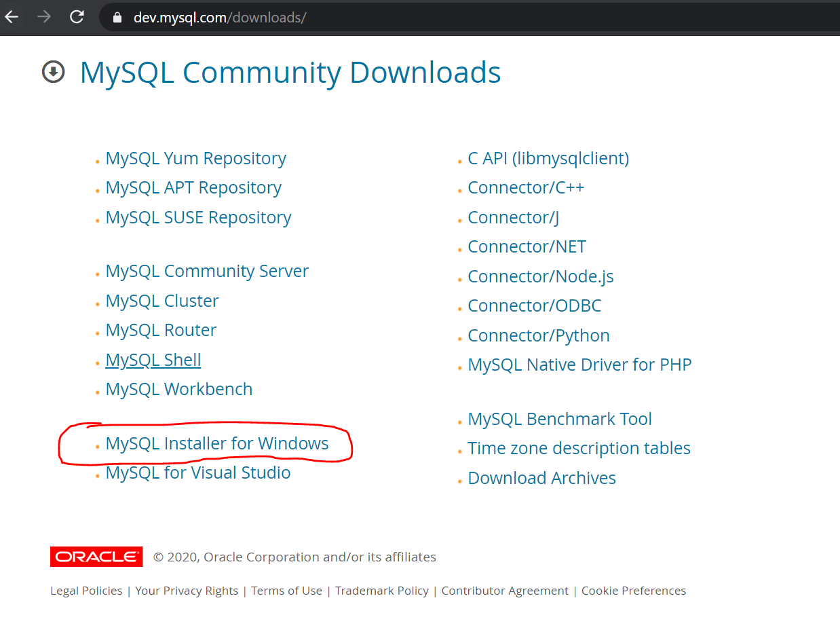Viewport: 840px width, 630px height.
Task: Open the Connector/NET link
Action: 527,247
